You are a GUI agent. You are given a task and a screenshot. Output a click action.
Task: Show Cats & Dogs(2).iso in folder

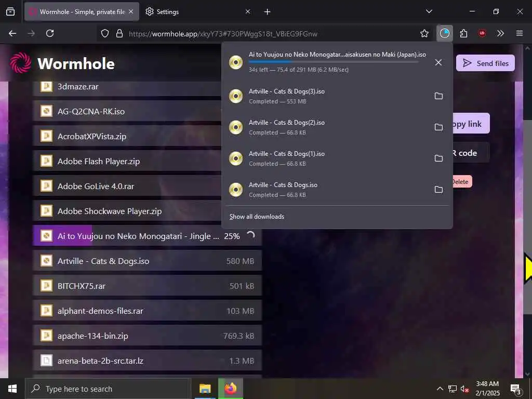[438, 127]
